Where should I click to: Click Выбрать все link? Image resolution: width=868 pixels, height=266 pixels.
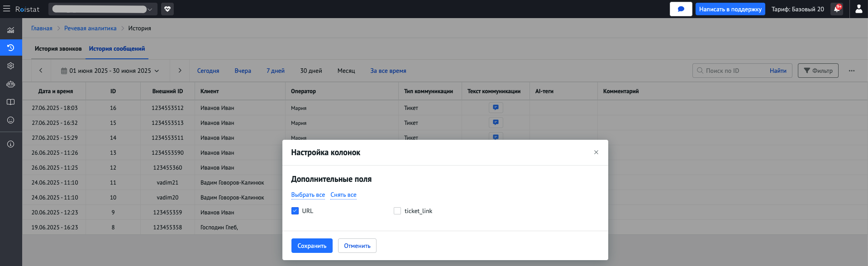point(308,195)
